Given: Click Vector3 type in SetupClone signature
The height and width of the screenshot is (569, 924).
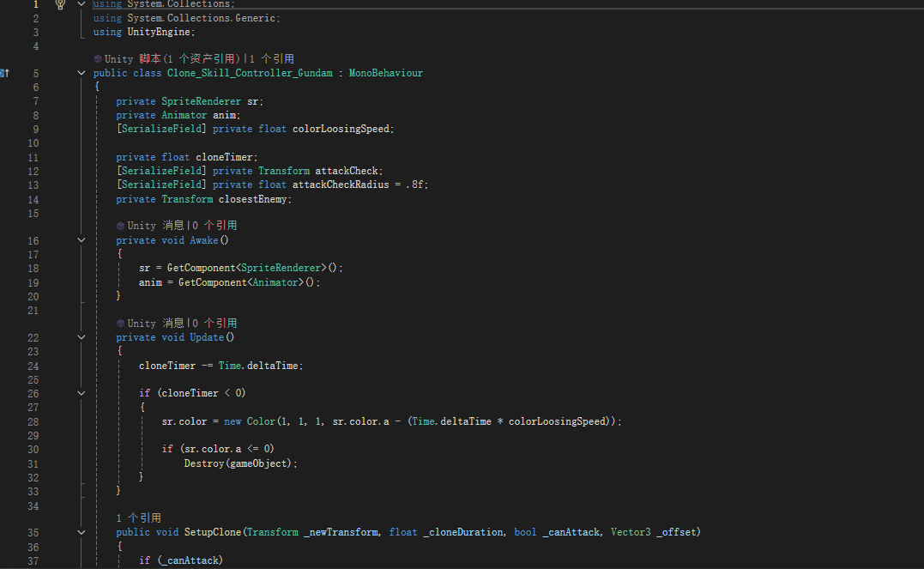Looking at the screenshot, I should pos(631,532).
